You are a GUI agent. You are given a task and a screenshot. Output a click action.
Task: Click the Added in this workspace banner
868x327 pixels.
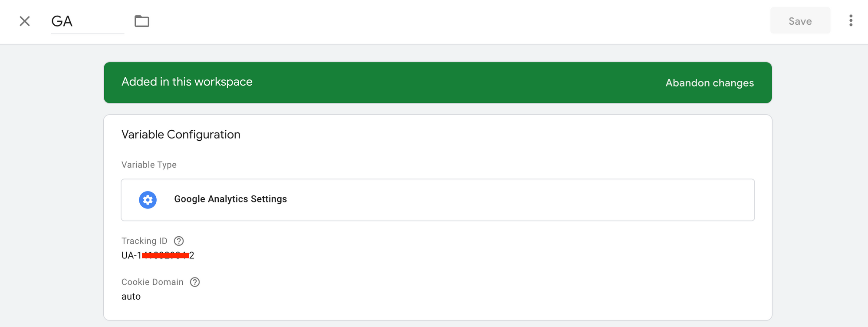click(437, 83)
